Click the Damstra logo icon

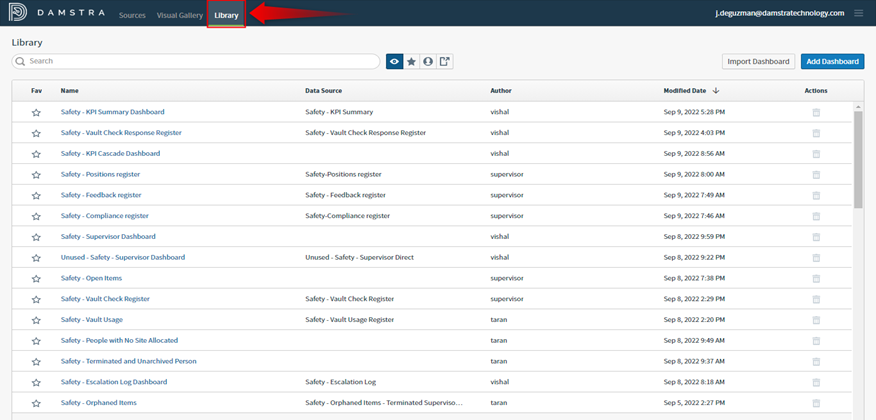click(19, 14)
